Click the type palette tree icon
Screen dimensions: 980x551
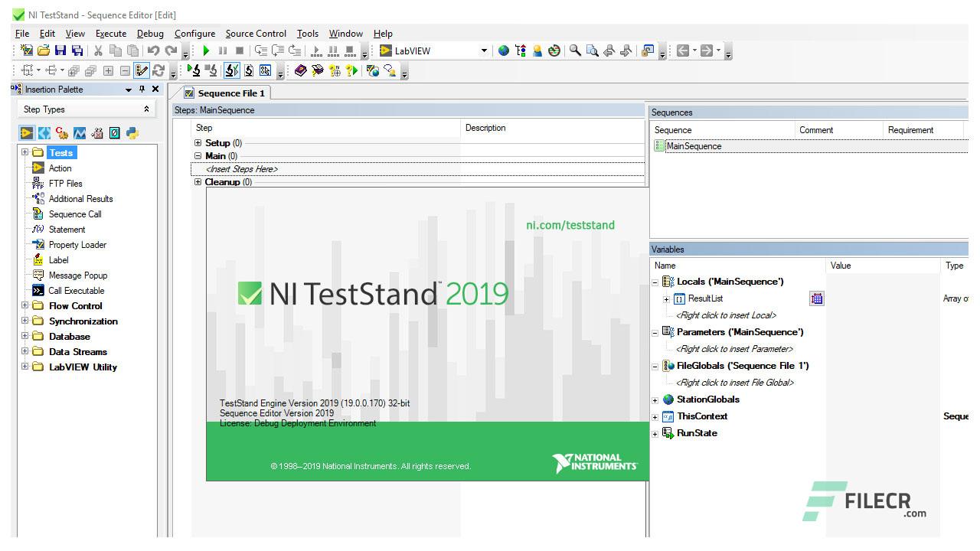[521, 51]
